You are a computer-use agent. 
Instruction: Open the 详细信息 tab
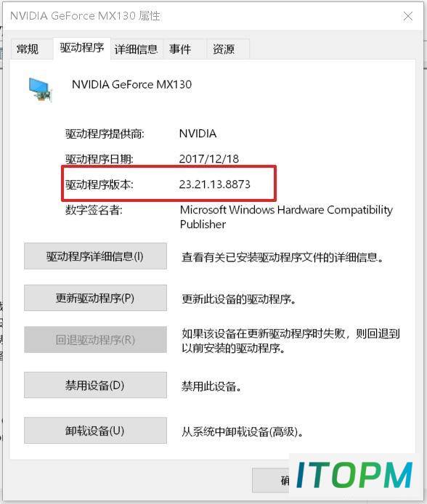pos(137,49)
